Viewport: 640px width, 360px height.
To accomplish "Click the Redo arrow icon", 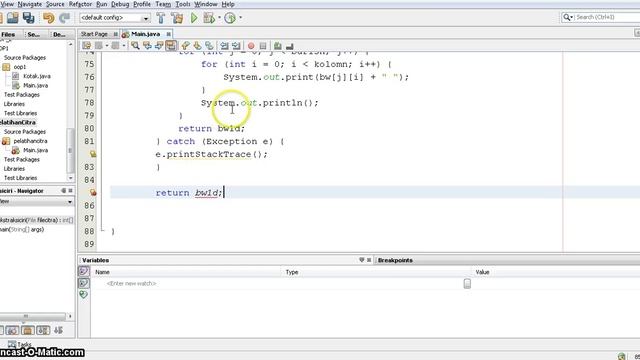I will tap(64, 18).
